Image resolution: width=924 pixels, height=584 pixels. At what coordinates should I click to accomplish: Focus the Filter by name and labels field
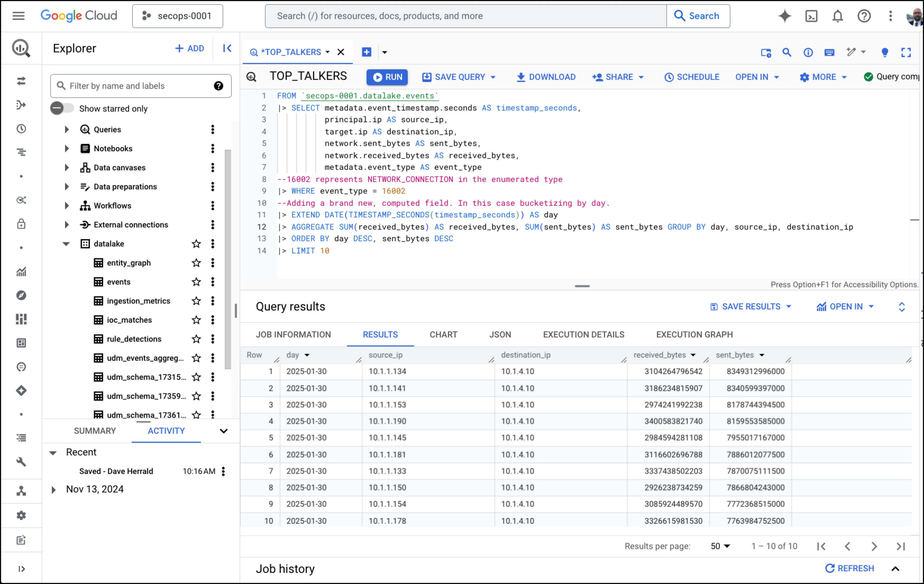[x=140, y=86]
